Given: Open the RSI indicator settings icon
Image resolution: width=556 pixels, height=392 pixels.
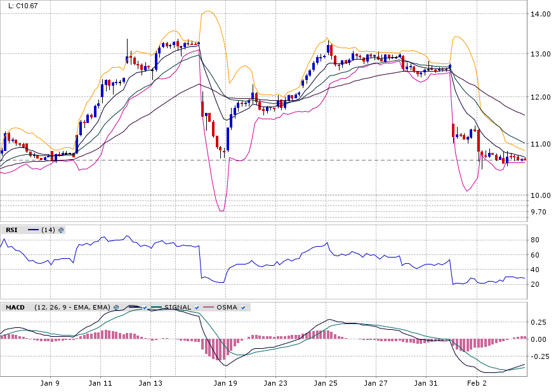Looking at the screenshot, I should coord(62,230).
